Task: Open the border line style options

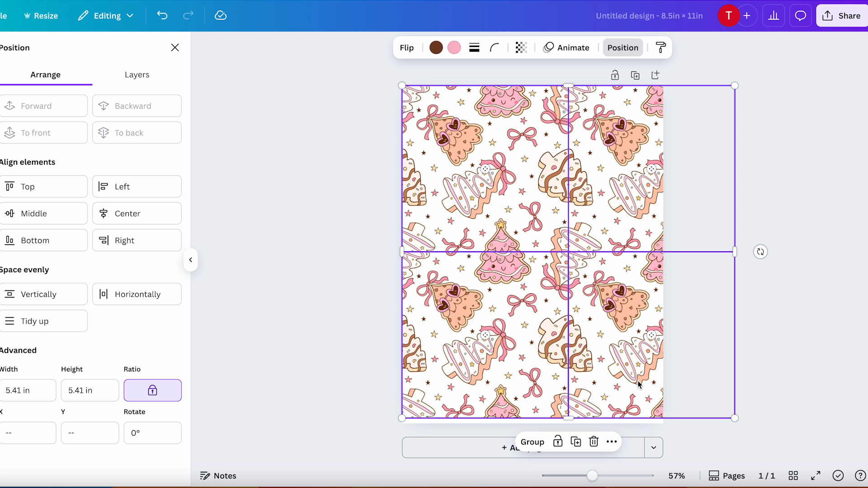Action: (474, 47)
